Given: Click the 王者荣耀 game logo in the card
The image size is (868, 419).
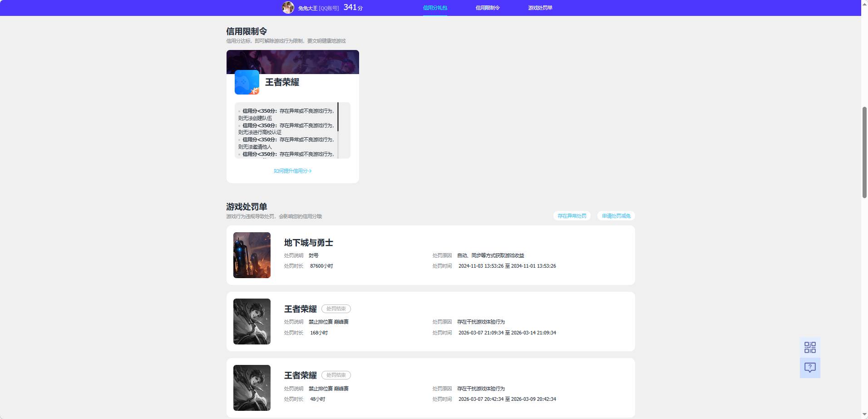Looking at the screenshot, I should point(247,83).
